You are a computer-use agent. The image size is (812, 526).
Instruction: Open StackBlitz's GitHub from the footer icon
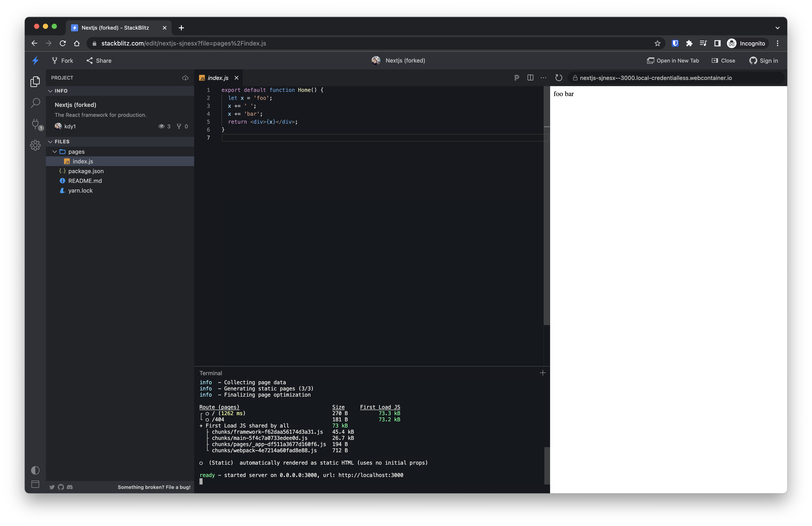click(61, 487)
